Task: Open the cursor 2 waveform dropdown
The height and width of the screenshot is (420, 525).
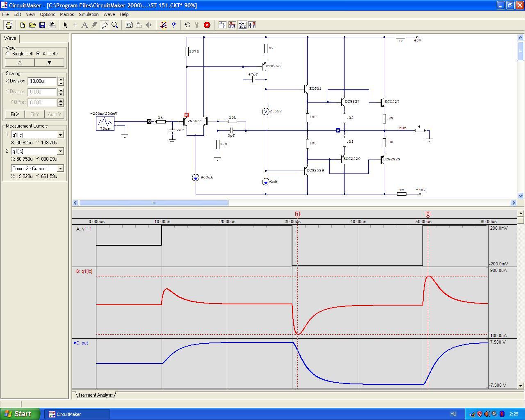Action: pos(60,151)
